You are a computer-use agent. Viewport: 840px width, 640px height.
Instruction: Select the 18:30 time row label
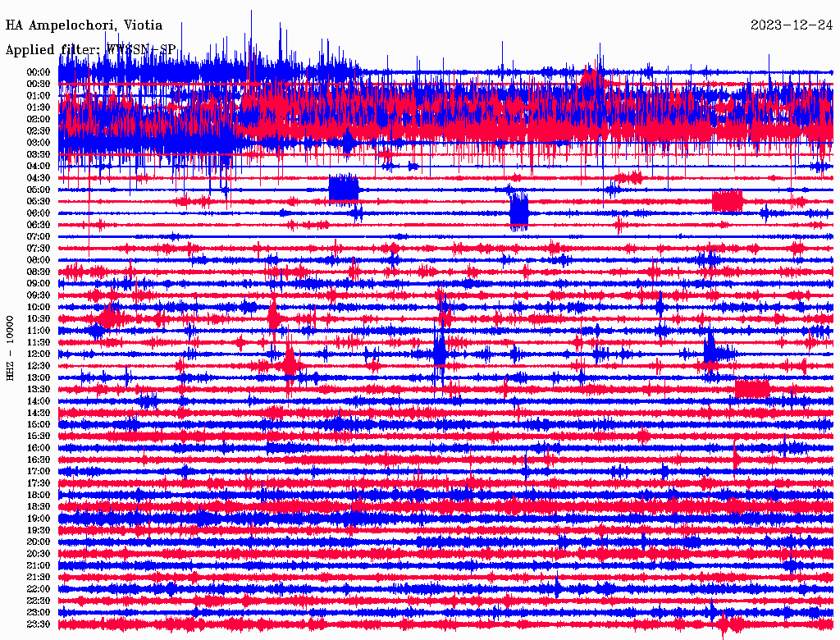click(x=39, y=506)
